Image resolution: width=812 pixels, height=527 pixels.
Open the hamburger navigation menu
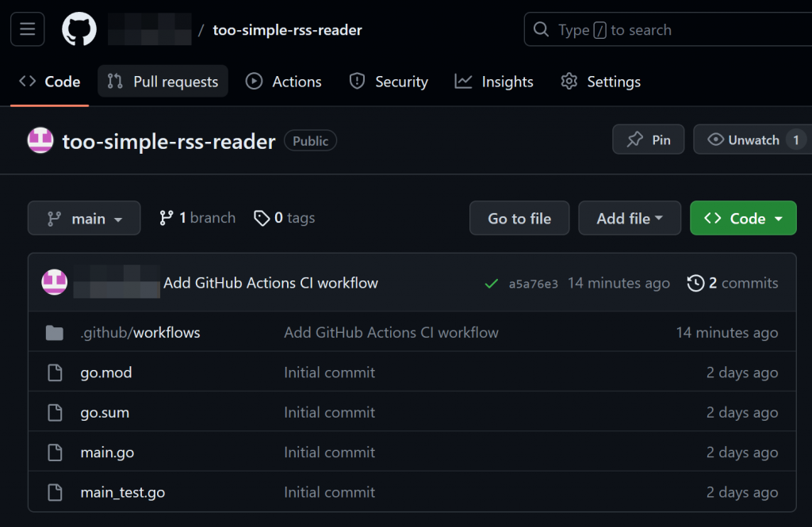[x=28, y=29]
